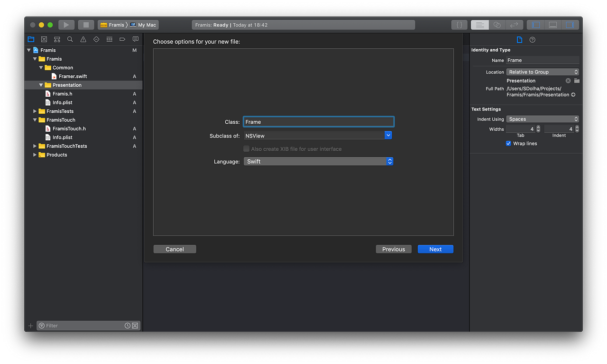607x364 pixels.
Task: Open the Quick Help inspector
Action: 532,39
